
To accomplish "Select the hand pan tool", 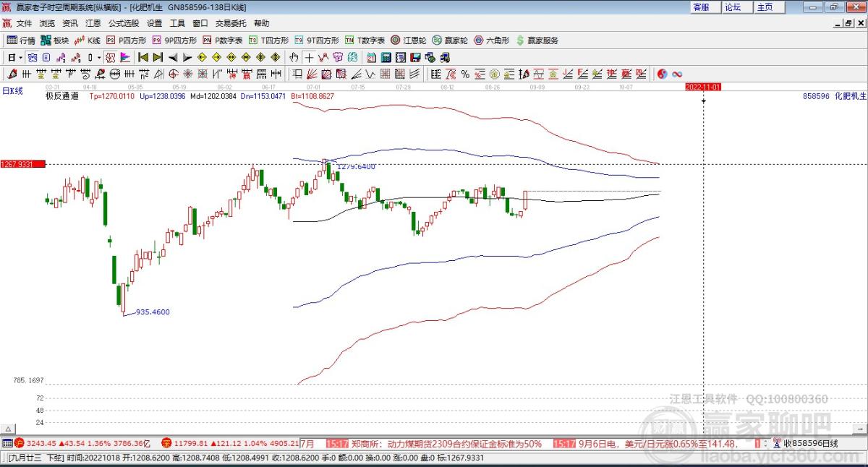I will coord(294,57).
